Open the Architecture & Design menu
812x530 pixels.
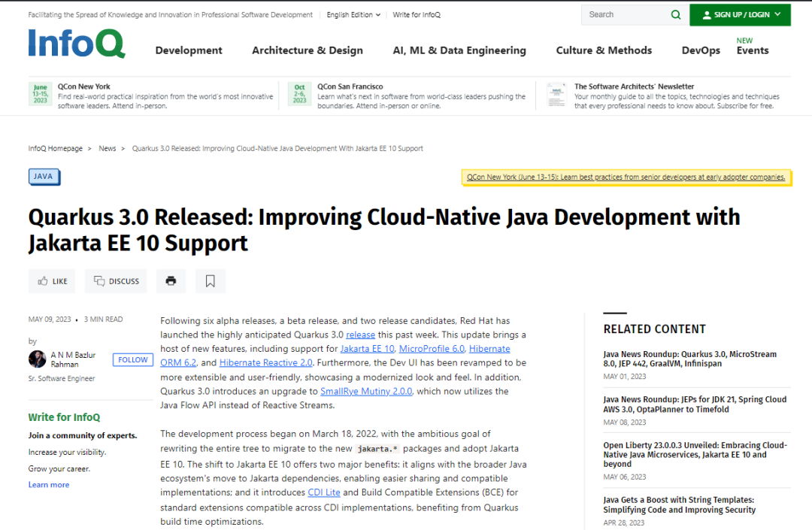308,50
